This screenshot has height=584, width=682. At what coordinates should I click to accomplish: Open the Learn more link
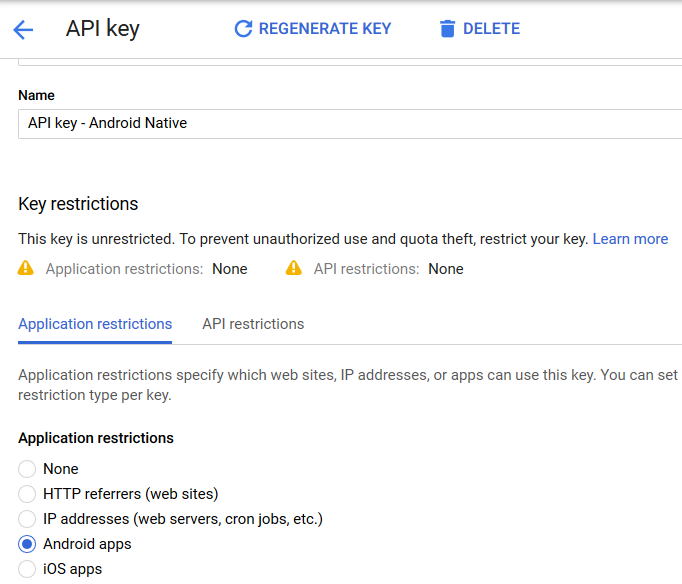pos(630,239)
